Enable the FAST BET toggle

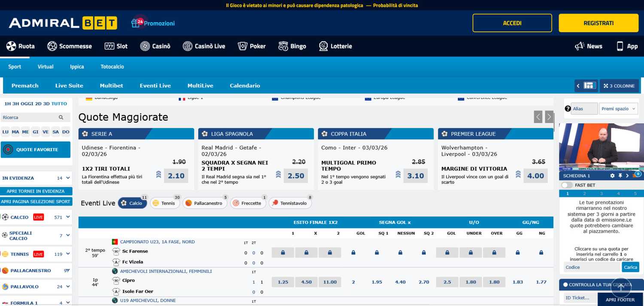[566, 184]
